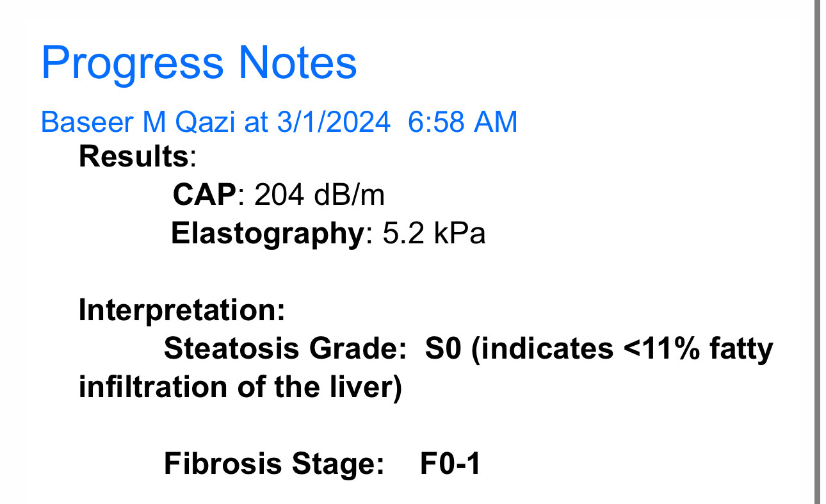
Task: Click the Results label
Action: coord(133,157)
